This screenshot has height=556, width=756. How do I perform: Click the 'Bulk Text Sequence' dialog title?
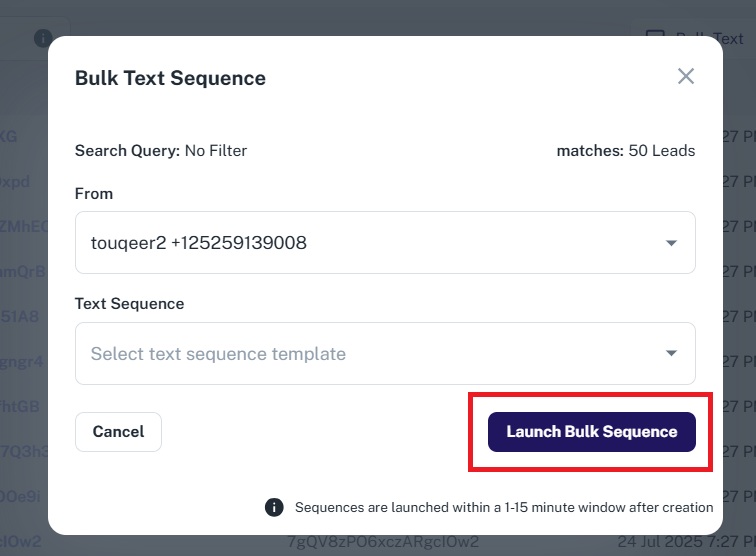point(170,78)
